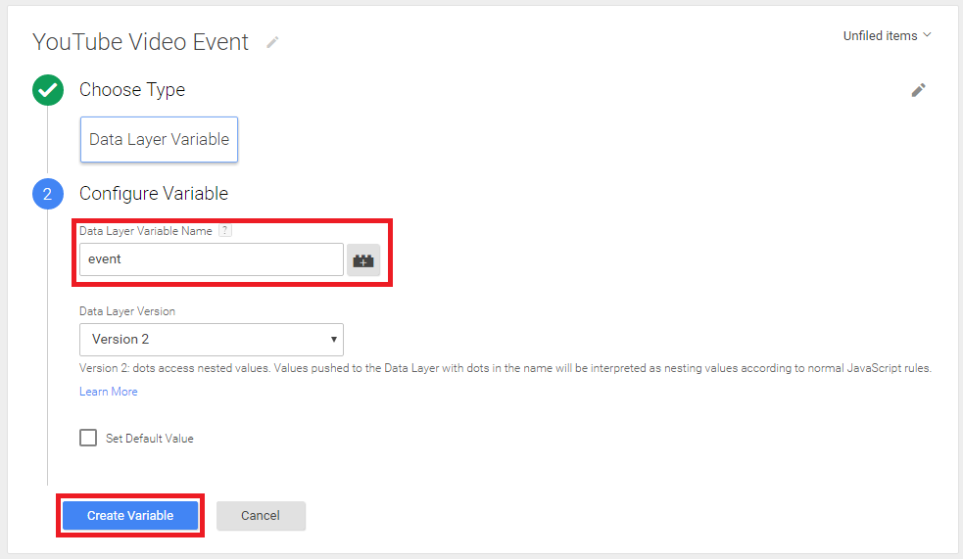Click the green checkmark step icon

click(46, 90)
